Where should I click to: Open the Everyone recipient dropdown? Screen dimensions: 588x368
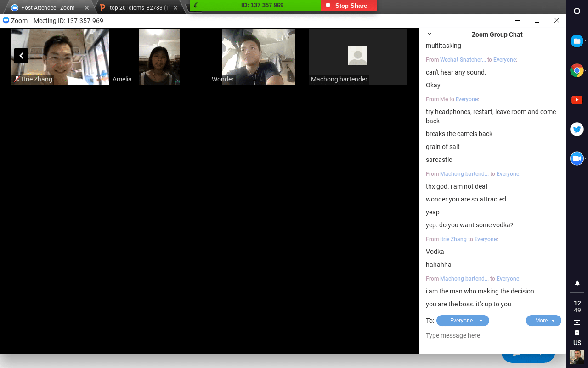tap(463, 321)
